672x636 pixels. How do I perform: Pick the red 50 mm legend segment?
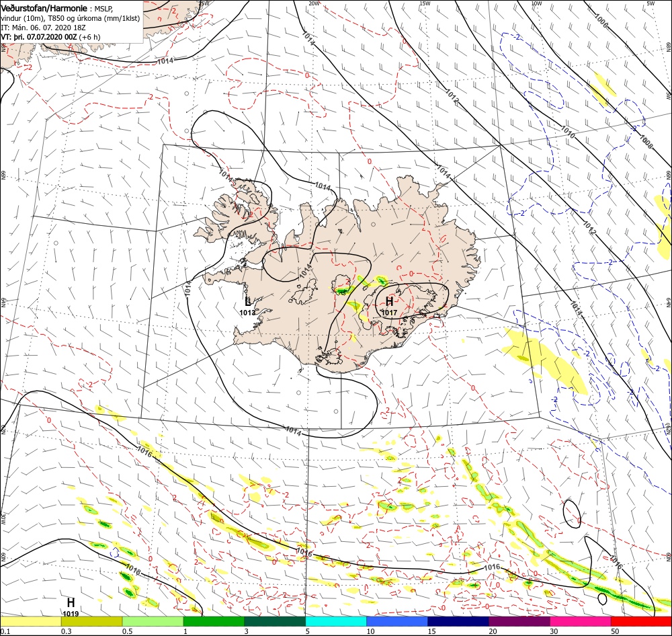642,621
